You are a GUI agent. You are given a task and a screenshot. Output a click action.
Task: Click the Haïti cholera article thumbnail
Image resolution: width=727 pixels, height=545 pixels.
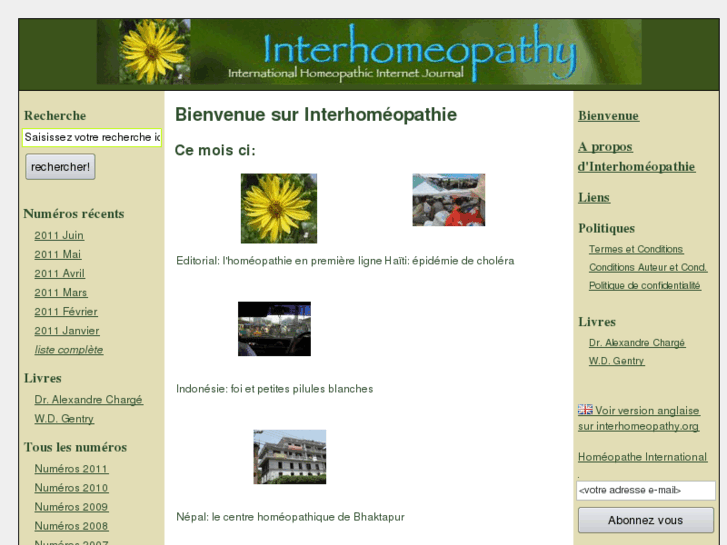click(449, 200)
